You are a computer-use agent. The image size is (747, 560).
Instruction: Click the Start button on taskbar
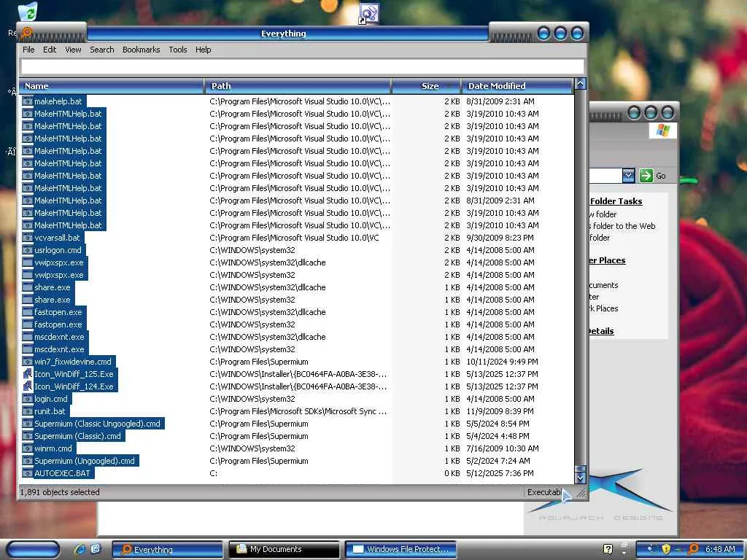coord(34,550)
